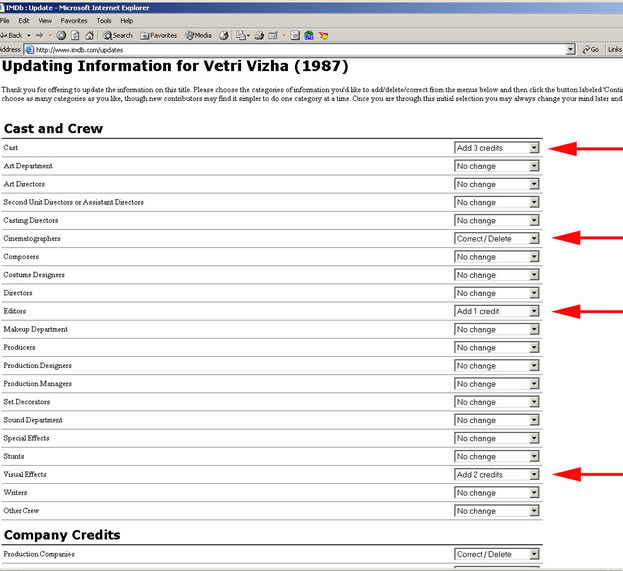
Task: Open the Editors 'Add 1 credit' dropdown
Action: [497, 311]
